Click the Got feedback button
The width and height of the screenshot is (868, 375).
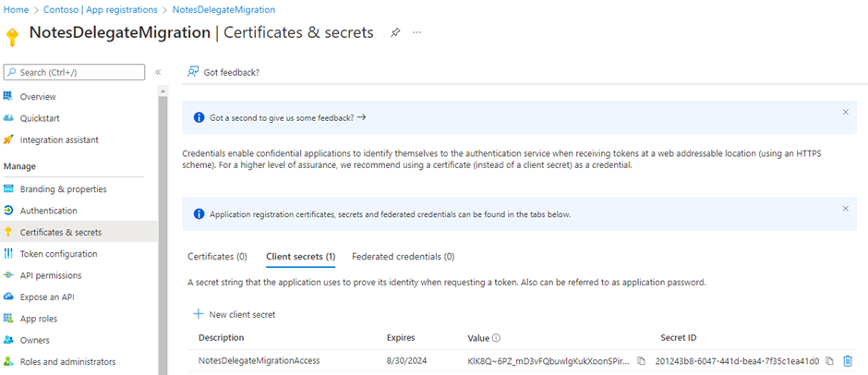point(223,72)
